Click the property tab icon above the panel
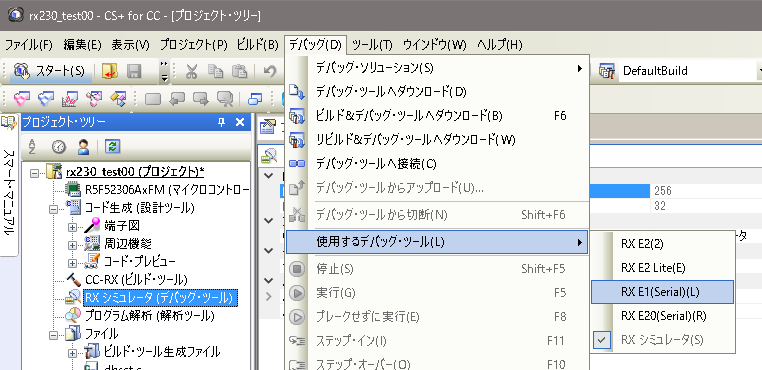The image size is (762, 370). click(x=269, y=127)
